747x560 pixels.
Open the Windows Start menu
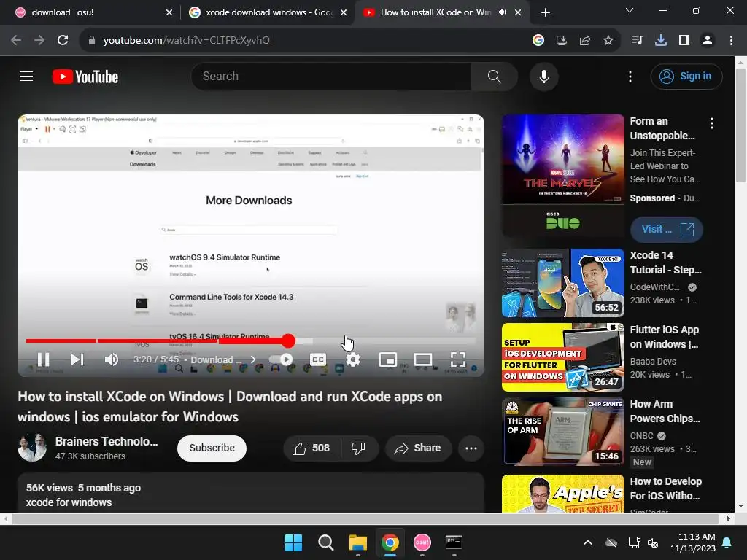point(293,542)
